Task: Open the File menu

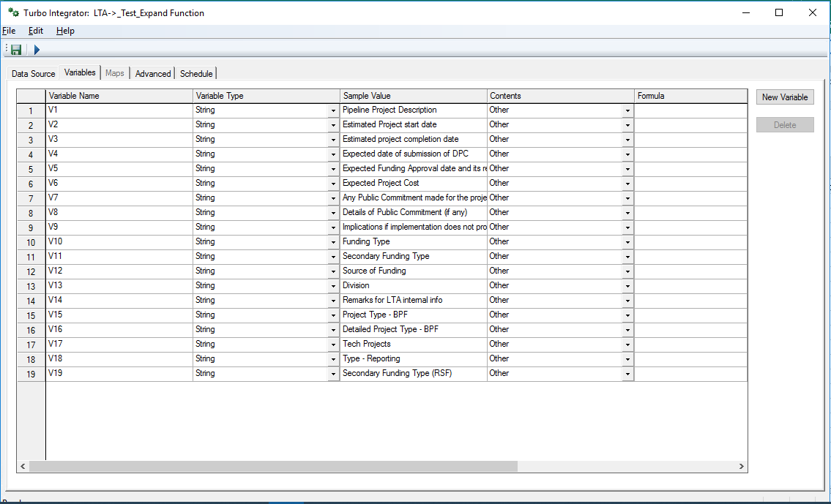Action: click(9, 31)
